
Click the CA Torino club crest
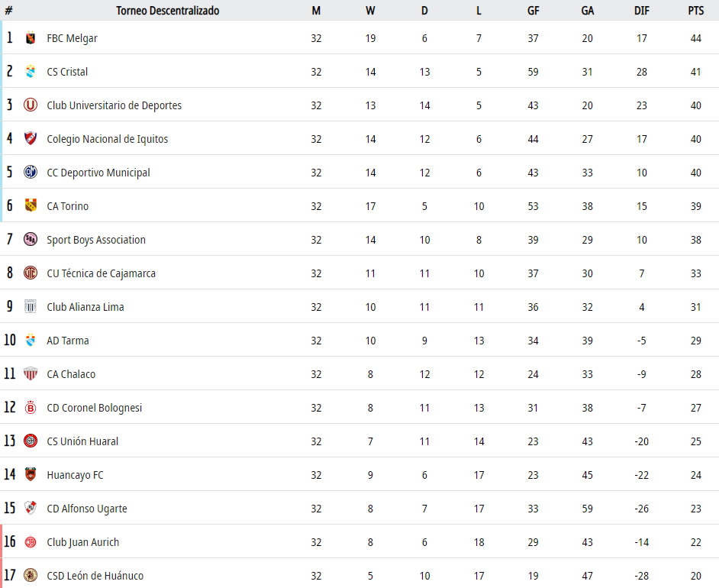[31, 206]
